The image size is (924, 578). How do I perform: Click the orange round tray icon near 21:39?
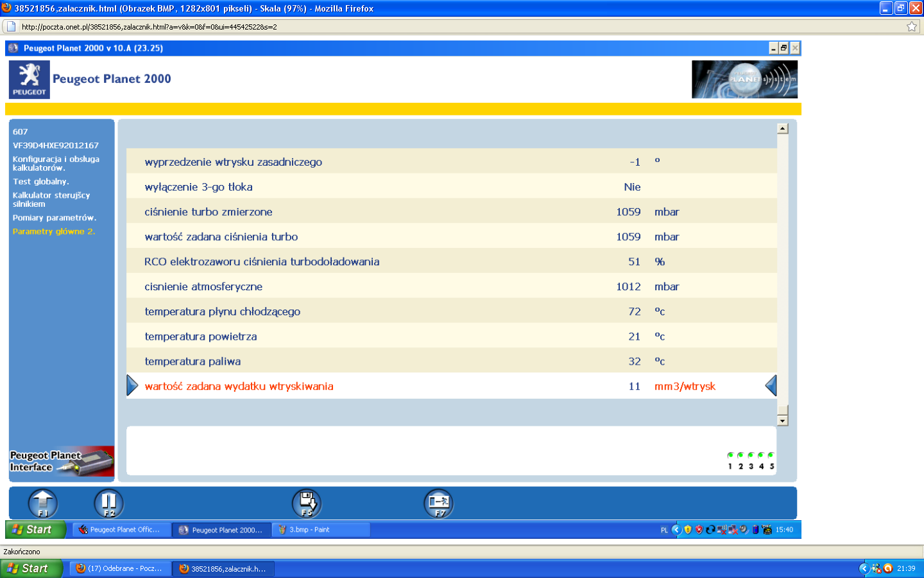(x=888, y=568)
